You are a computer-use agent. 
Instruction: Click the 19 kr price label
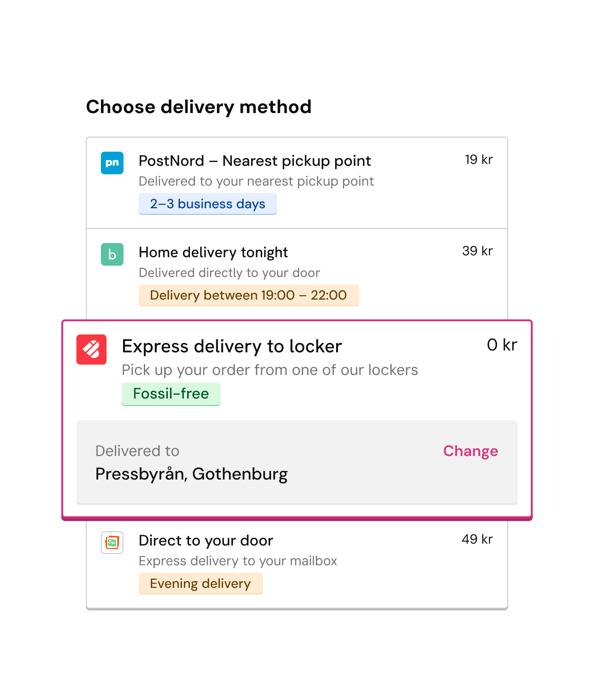click(478, 160)
